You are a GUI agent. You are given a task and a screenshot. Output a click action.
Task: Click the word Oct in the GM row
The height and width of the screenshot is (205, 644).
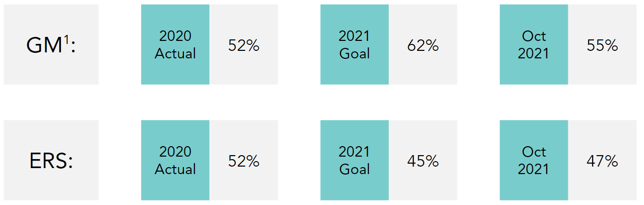(534, 36)
